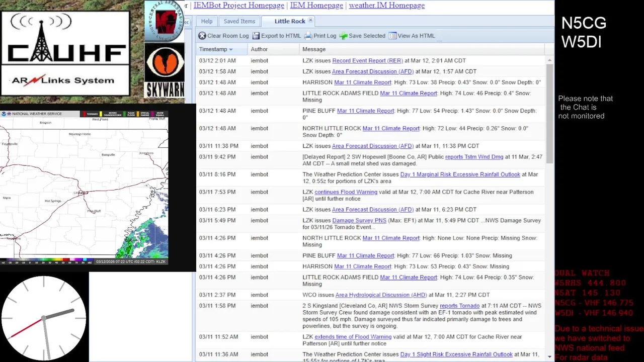
Task: Click the Save Selected green plus icon
Action: point(343,36)
